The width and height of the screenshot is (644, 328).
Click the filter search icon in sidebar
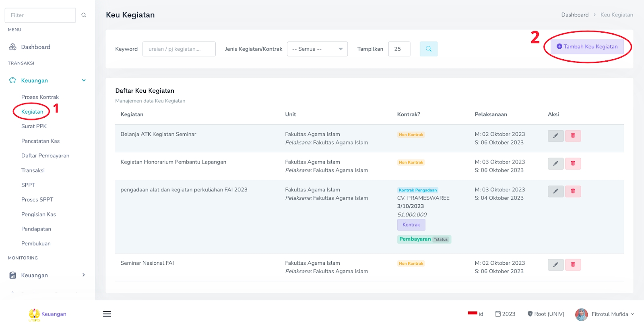(x=84, y=15)
